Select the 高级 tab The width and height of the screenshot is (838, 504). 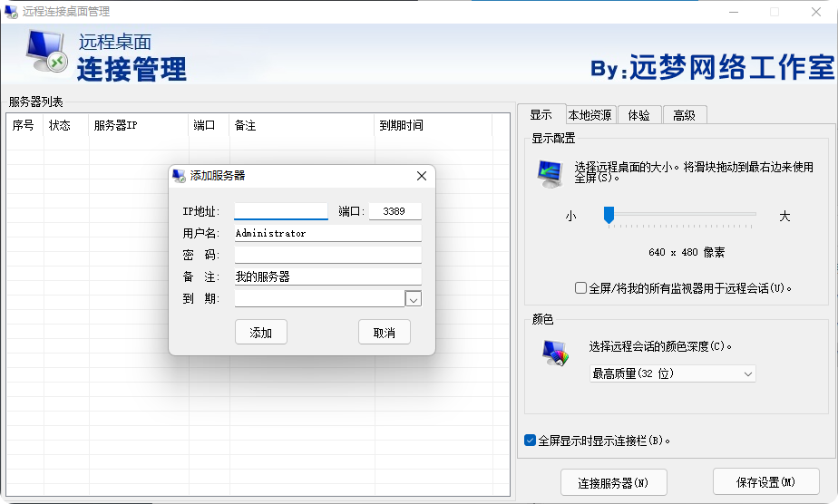point(684,115)
